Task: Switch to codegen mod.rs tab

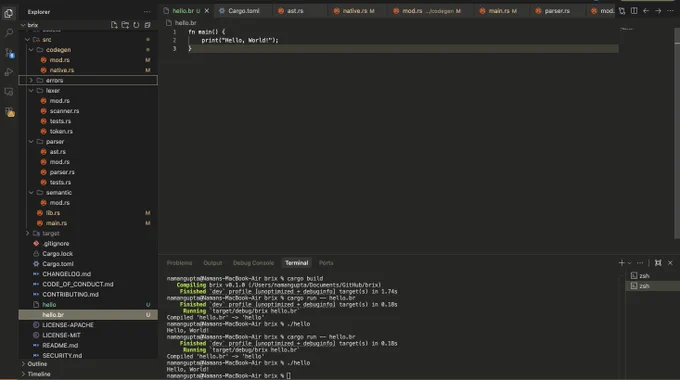Action: (431, 11)
